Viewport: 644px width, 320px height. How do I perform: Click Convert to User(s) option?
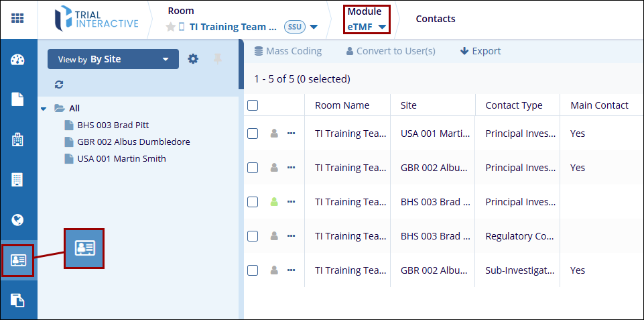click(x=391, y=51)
